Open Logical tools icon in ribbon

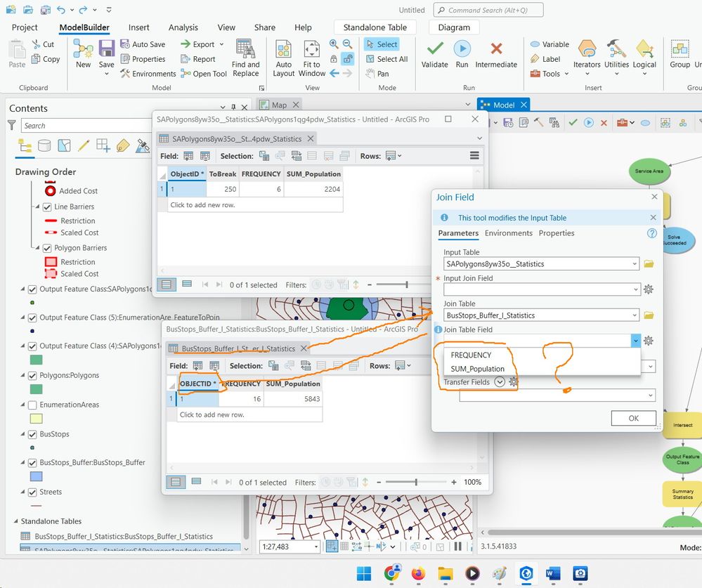[644, 48]
